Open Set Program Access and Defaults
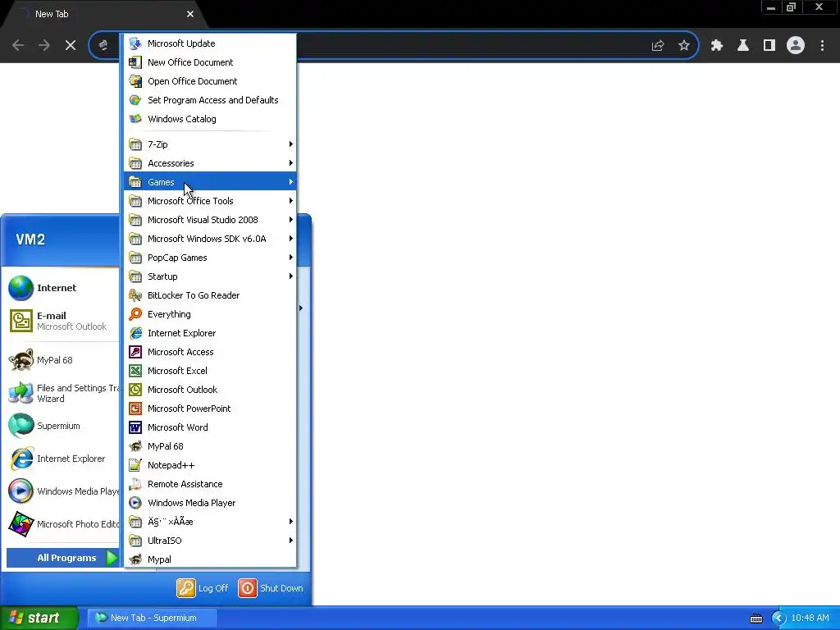Screen dimensions: 840x630 pyautogui.click(x=210, y=100)
